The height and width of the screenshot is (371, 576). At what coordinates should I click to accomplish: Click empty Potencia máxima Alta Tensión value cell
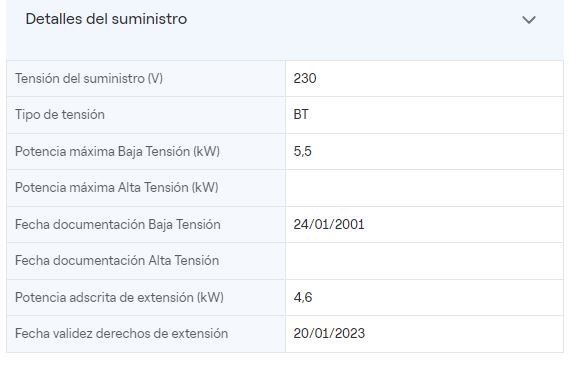[x=424, y=188]
